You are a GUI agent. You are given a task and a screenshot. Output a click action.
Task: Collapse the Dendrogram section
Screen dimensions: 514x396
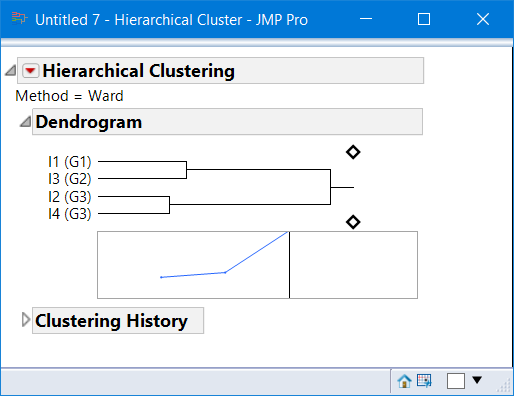[x=25, y=121]
